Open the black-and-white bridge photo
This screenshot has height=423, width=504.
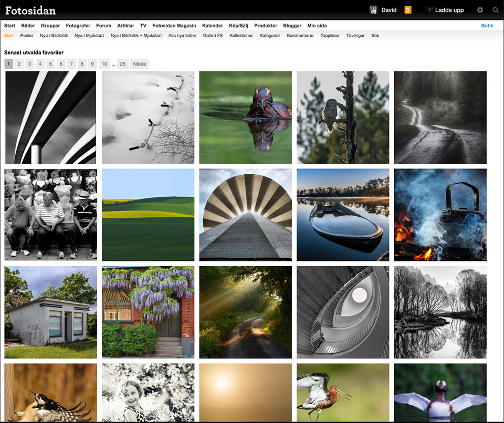click(50, 118)
